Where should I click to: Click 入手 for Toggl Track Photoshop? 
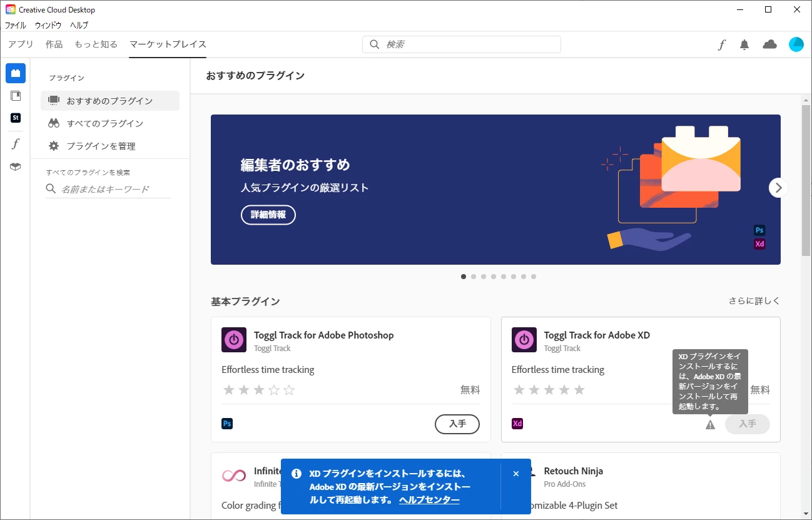pos(457,424)
